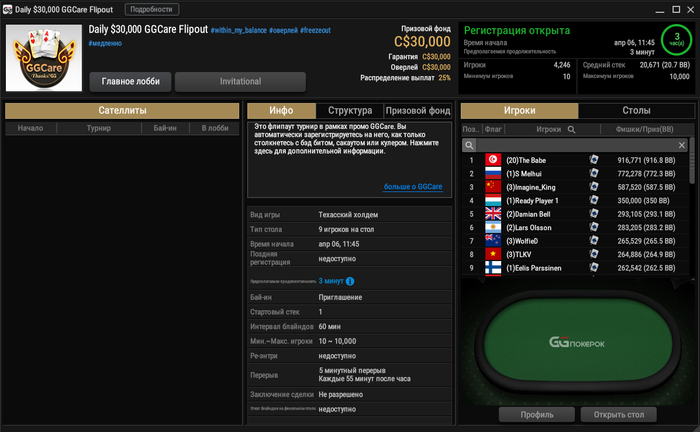Open the Призовой фонд tab
Viewport: 700px width, 432px height.
[418, 110]
